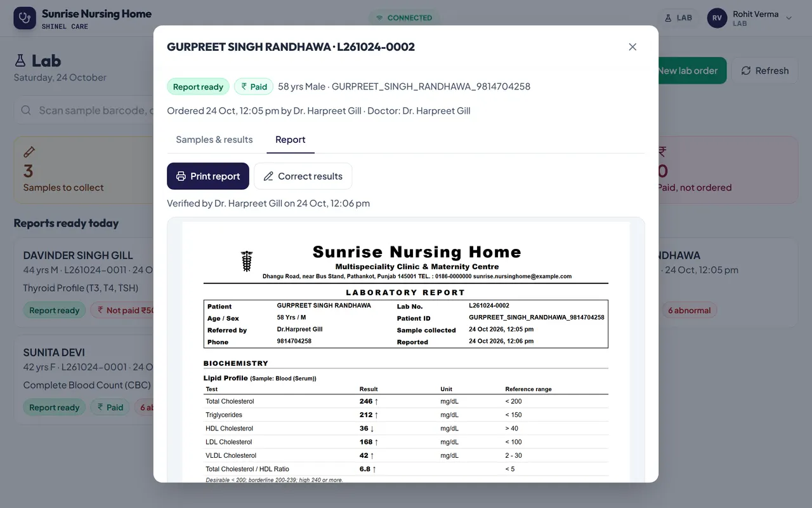Click the flask icon in LAB role badge

[x=668, y=18]
